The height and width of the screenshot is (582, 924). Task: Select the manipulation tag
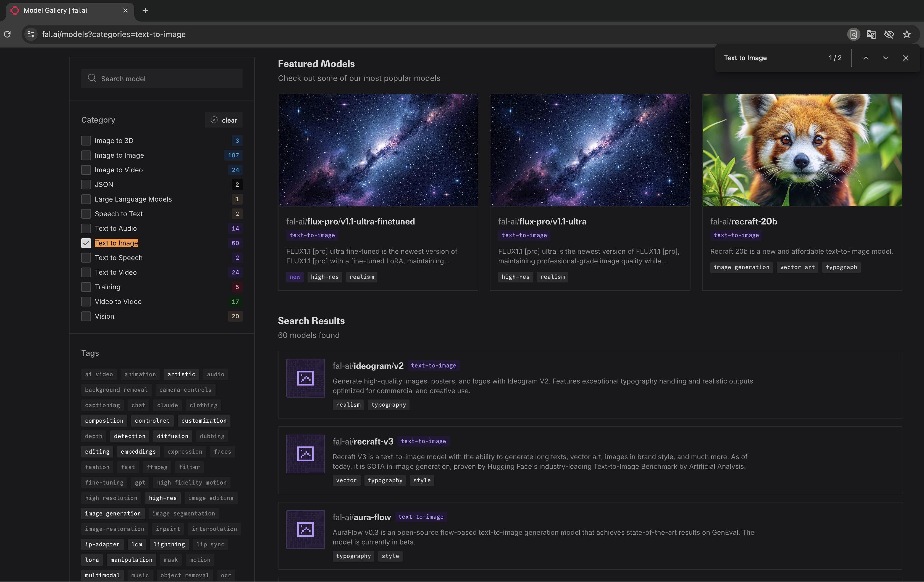(x=131, y=560)
